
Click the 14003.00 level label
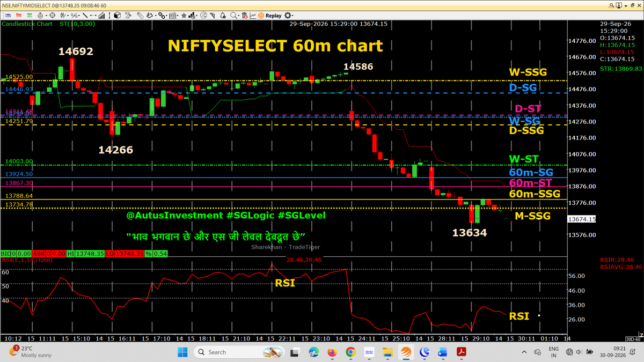coord(19,161)
